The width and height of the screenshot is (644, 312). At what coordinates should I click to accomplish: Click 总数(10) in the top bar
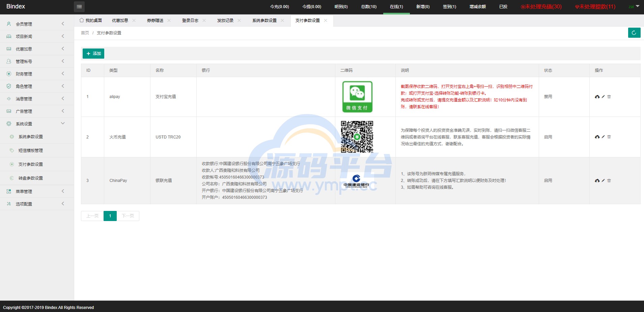369,7
